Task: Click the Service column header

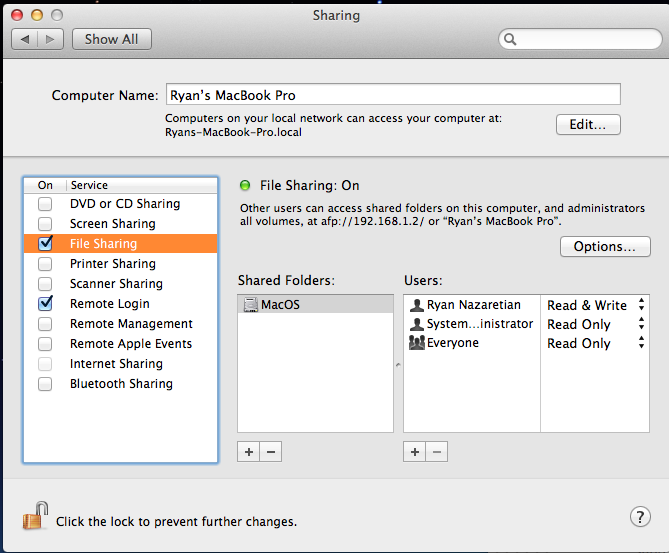Action: pos(142,185)
